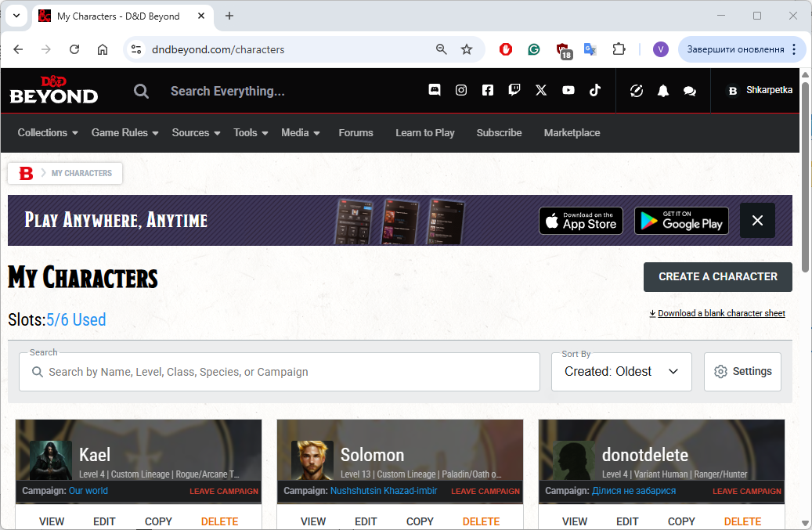Click Download a blank character sheet link
812x530 pixels.
(720, 313)
